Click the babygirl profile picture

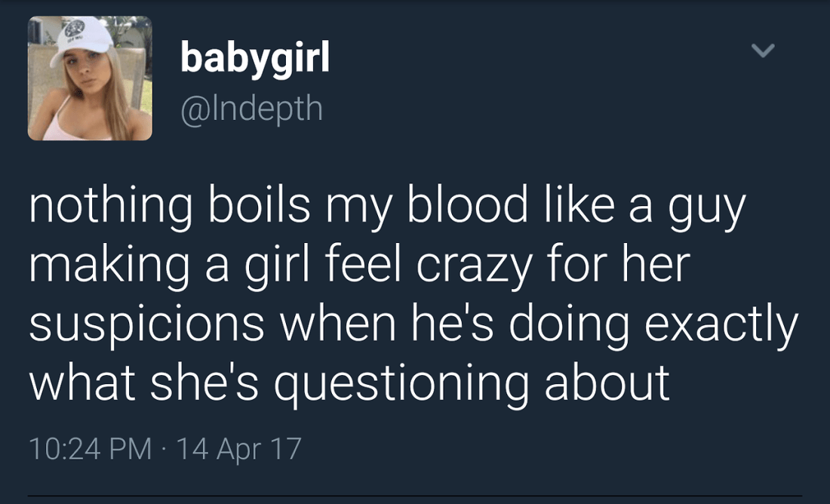coord(90,78)
